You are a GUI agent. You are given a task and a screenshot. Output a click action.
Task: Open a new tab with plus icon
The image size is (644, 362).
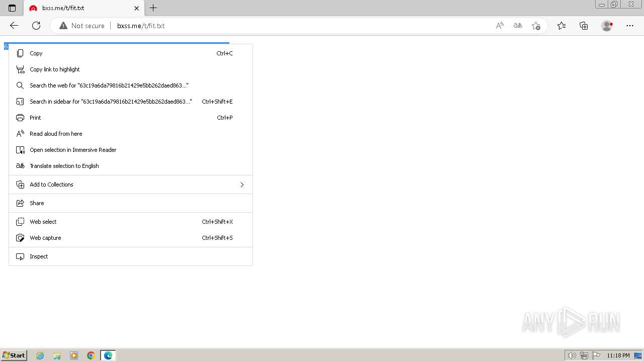[153, 8]
